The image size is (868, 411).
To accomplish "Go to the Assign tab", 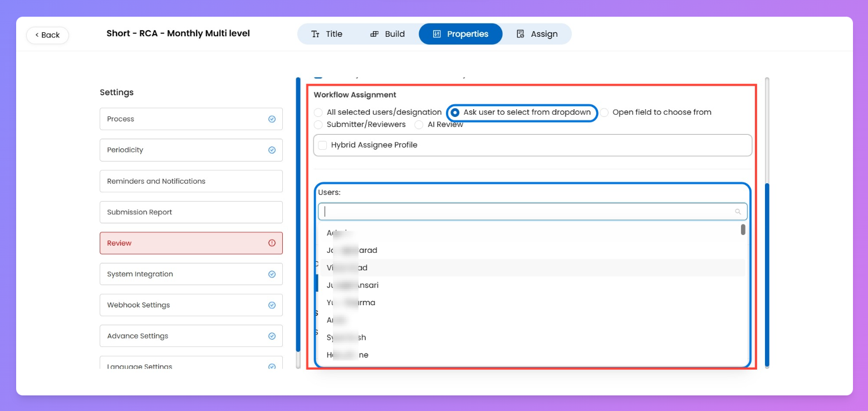I will [x=537, y=34].
